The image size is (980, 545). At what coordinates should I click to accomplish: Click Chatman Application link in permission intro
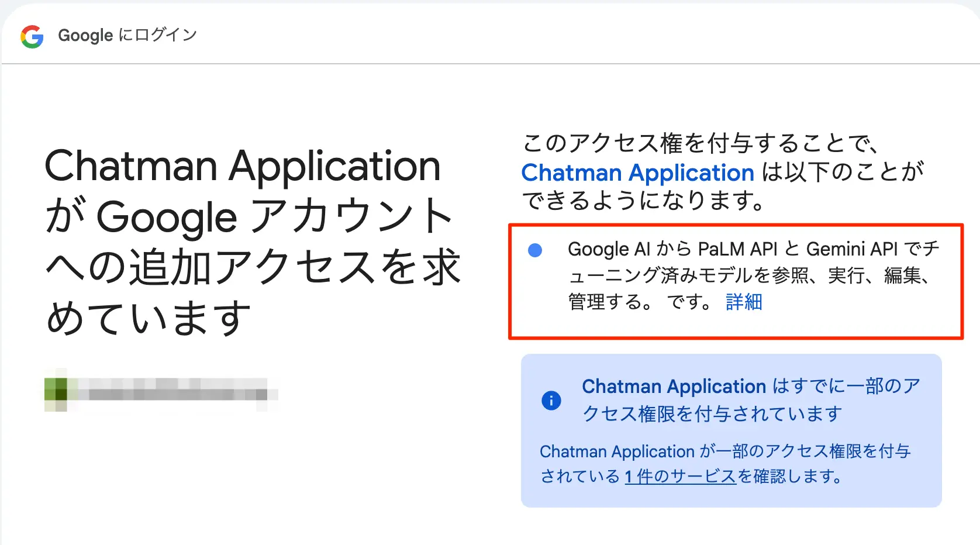point(638,173)
